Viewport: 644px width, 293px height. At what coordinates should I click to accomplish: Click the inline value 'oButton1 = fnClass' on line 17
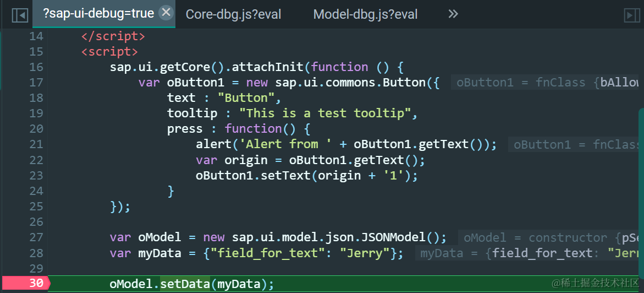coord(522,83)
